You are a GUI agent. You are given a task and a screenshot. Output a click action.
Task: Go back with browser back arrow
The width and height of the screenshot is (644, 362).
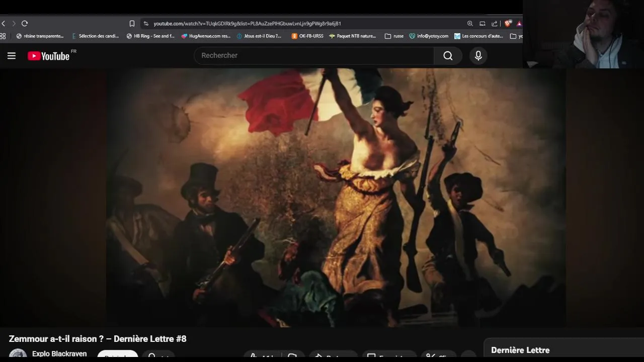(x=4, y=24)
